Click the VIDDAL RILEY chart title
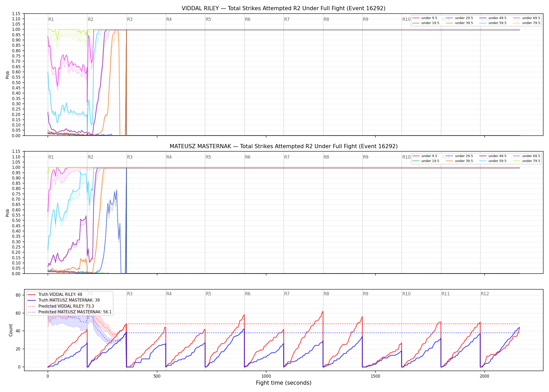This screenshot has width=549, height=392. (x=283, y=8)
